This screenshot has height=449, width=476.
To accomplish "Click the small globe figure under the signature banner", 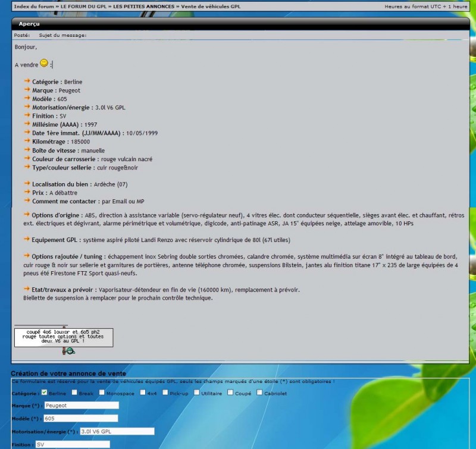I will tap(70, 351).
